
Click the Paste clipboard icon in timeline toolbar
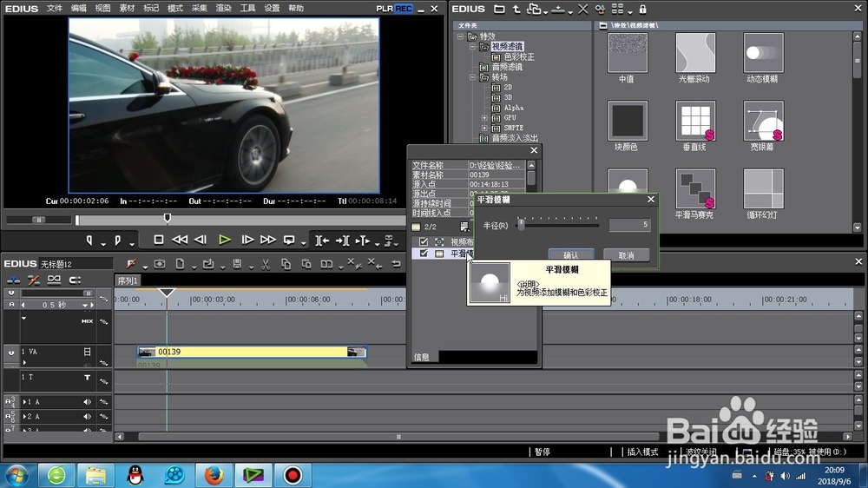coord(306,264)
